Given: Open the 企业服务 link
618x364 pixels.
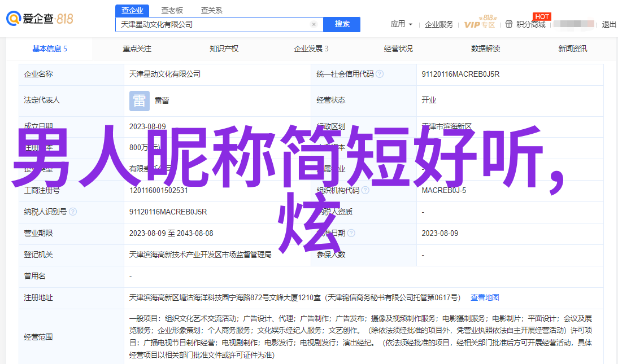Looking at the screenshot, I should click(x=439, y=24).
